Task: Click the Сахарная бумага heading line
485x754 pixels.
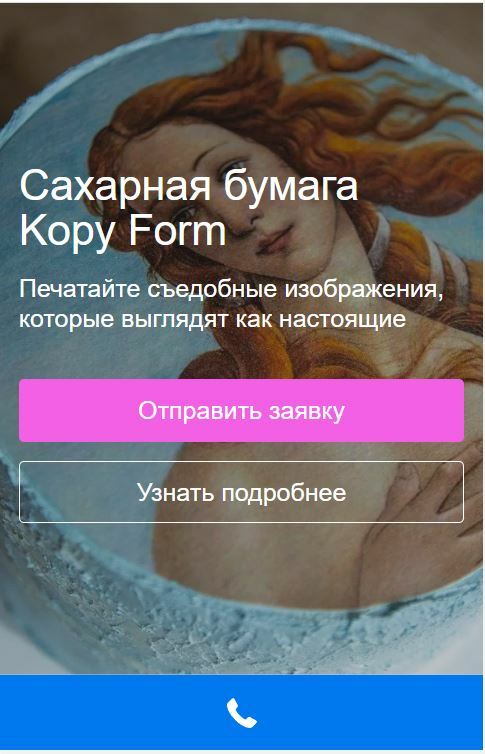Action: (x=189, y=186)
